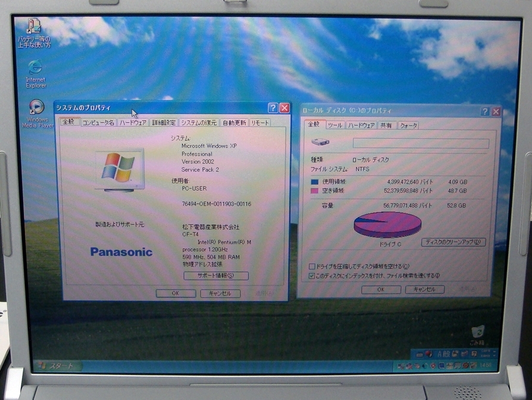Screen dimensions: 532x400
Task: Click the ディスクのクリーンアップ button
Action: [453, 242]
